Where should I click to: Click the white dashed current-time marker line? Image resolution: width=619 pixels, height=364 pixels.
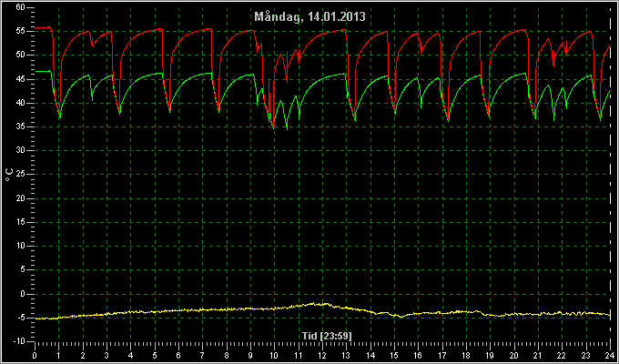click(x=610, y=174)
